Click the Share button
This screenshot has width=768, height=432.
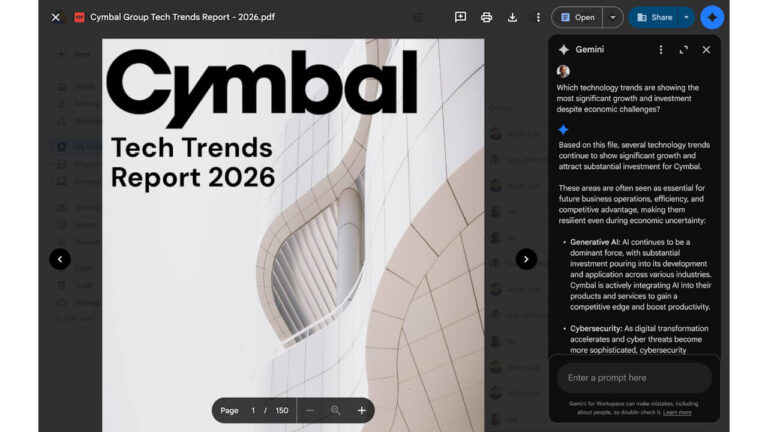[654, 17]
